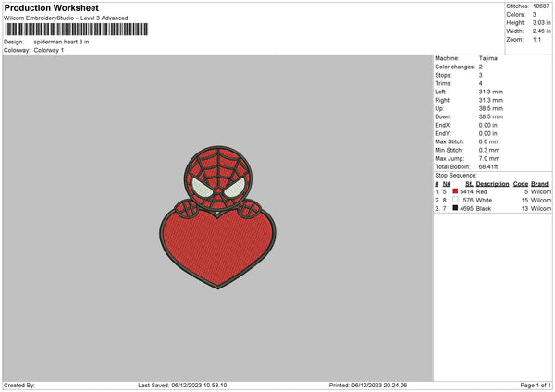
Task: Click the Width value 2.46 in
Action: tap(541, 31)
